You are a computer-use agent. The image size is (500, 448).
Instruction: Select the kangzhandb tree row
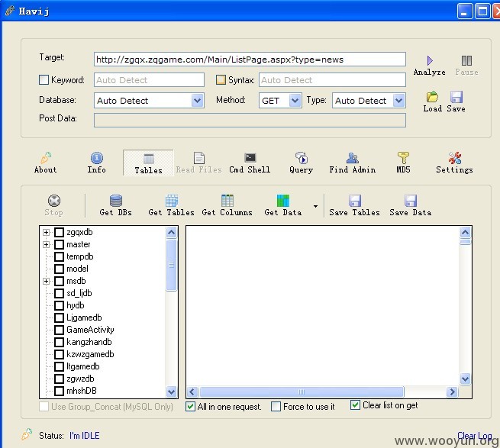[89, 342]
